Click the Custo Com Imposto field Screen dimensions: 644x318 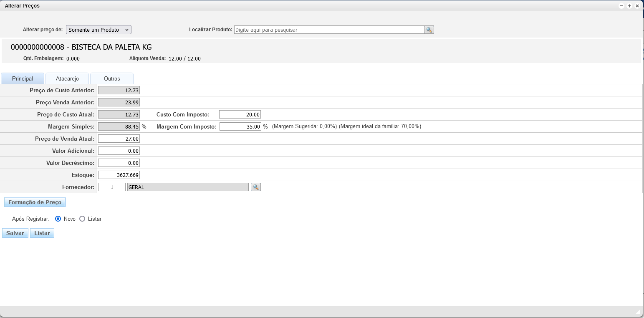pos(240,114)
